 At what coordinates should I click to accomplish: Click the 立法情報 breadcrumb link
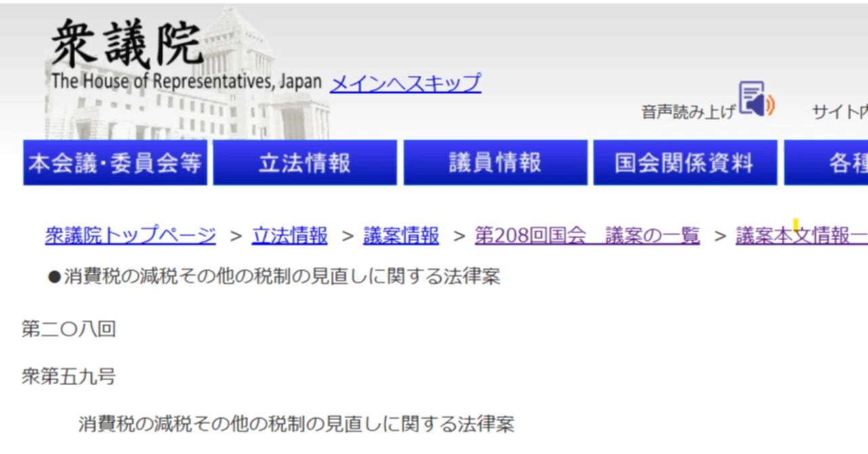tap(290, 235)
